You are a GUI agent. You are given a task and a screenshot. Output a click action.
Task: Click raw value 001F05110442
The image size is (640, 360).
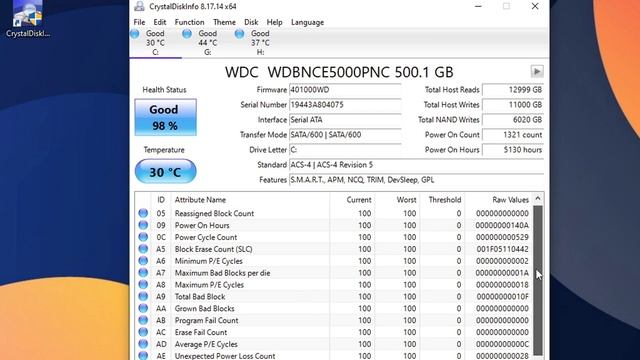[502, 249]
